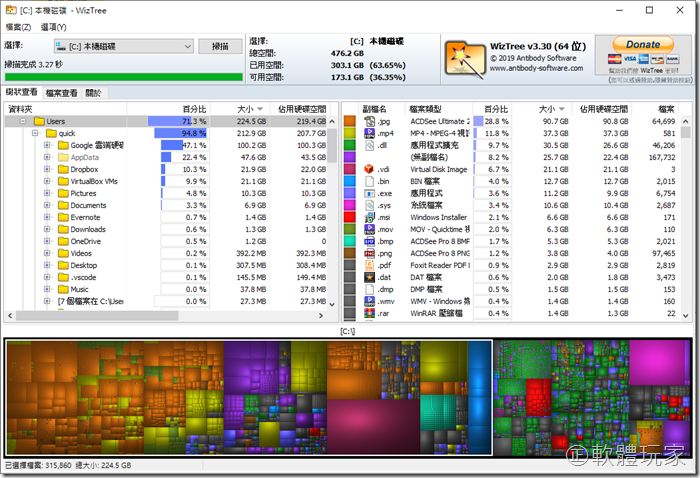Open the 關於 (About) tab
Viewport: 700px width, 478px height.
(x=93, y=93)
